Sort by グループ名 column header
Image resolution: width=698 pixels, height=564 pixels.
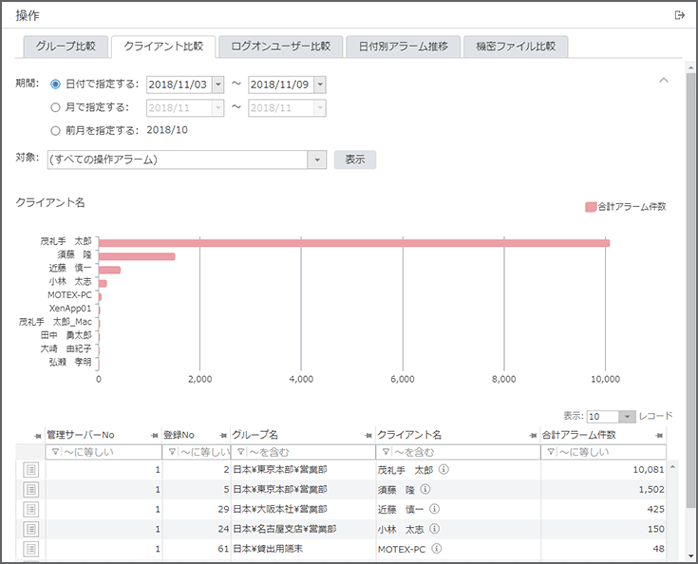point(255,435)
